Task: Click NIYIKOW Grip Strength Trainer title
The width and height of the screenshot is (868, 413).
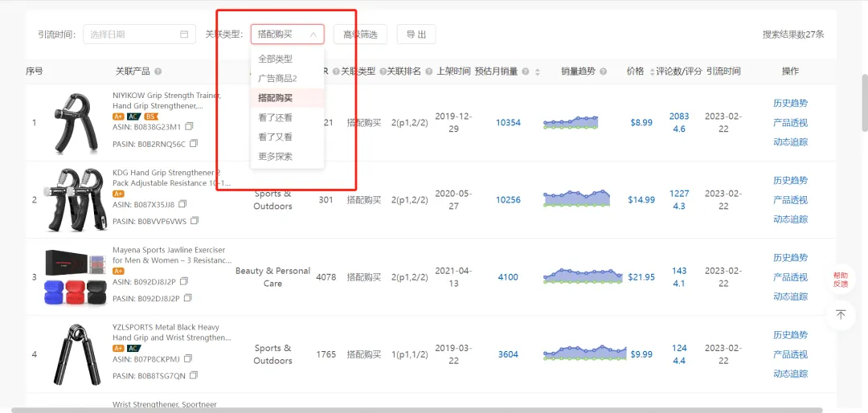Action: click(167, 100)
